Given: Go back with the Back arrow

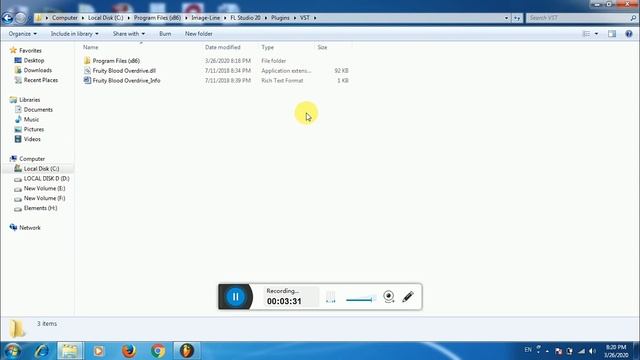Looking at the screenshot, I should pos(7,18).
